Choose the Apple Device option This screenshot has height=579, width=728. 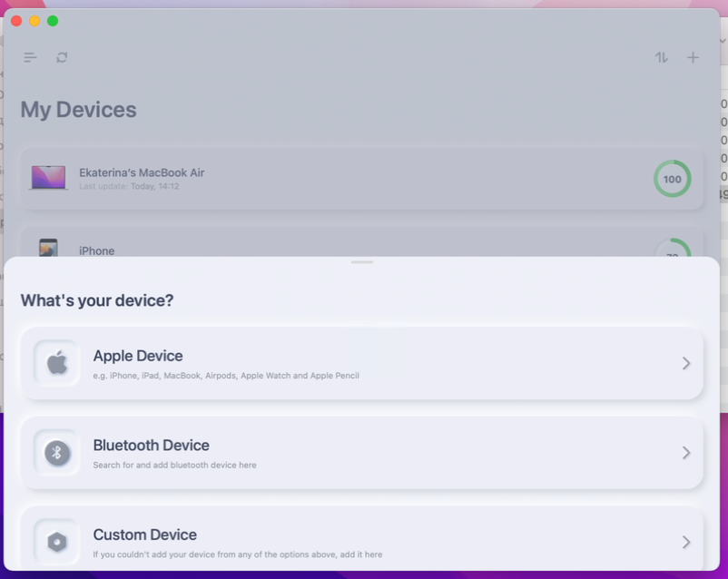(362, 363)
